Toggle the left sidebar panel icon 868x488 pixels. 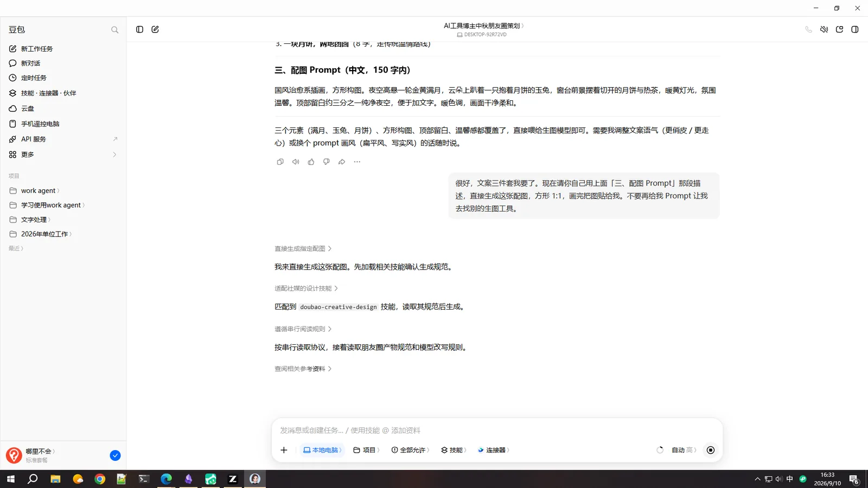tap(139, 29)
